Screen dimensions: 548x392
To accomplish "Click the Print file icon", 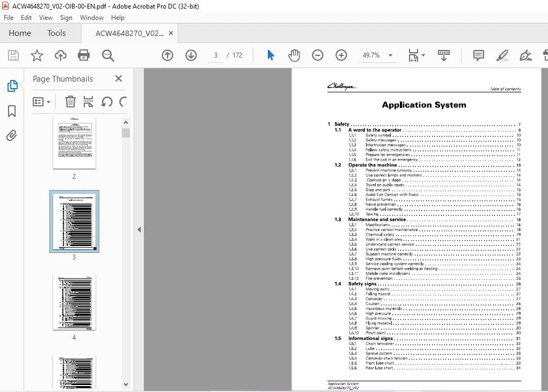I will click(x=84, y=55).
